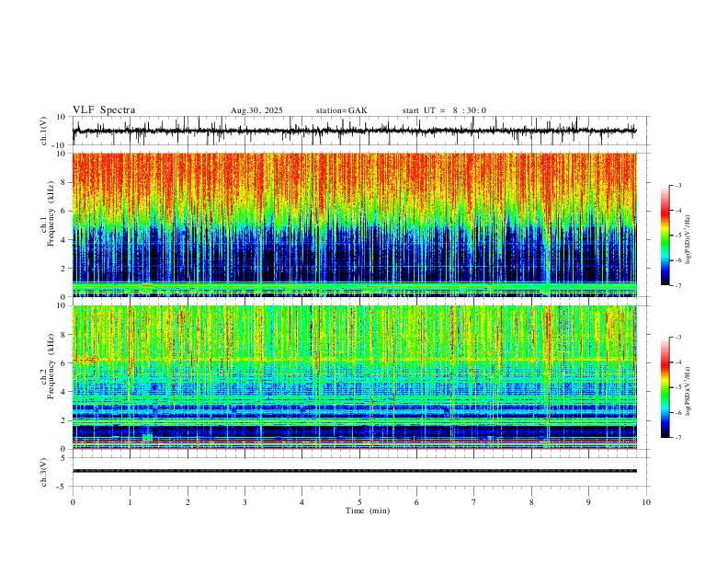Click the ch.2 "Frequency (kHz)" axis label
Screen dimensions: 728x563
tap(51, 365)
